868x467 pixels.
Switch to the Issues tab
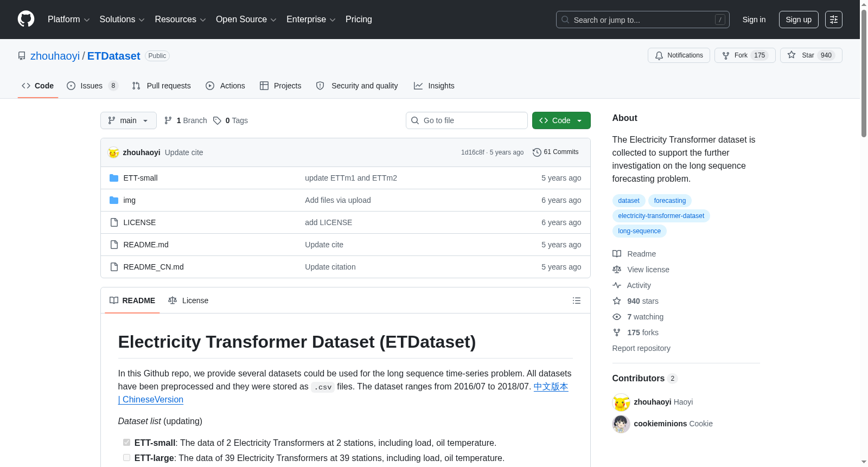92,86
